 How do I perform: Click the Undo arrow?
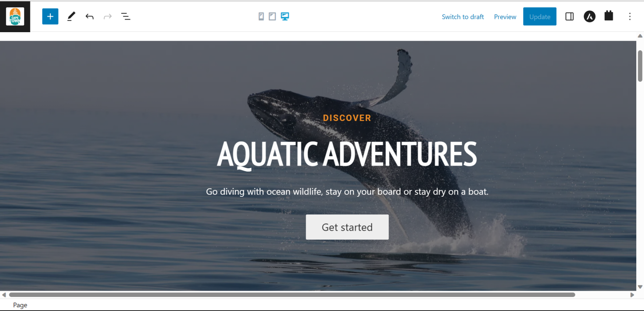pos(90,17)
